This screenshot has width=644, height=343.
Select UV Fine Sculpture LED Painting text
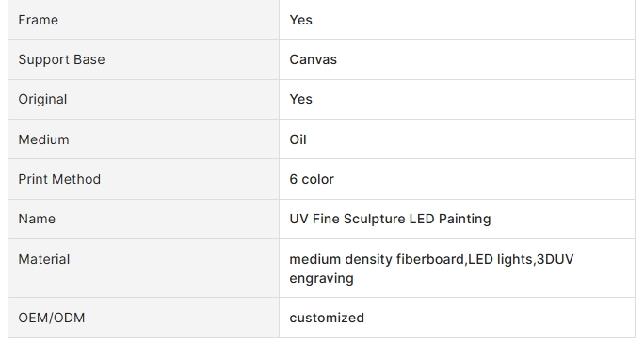pos(390,219)
